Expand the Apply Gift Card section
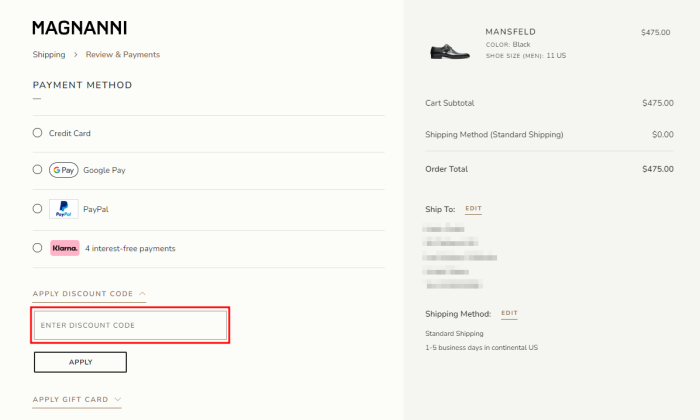The width and height of the screenshot is (700, 420). pyautogui.click(x=77, y=399)
